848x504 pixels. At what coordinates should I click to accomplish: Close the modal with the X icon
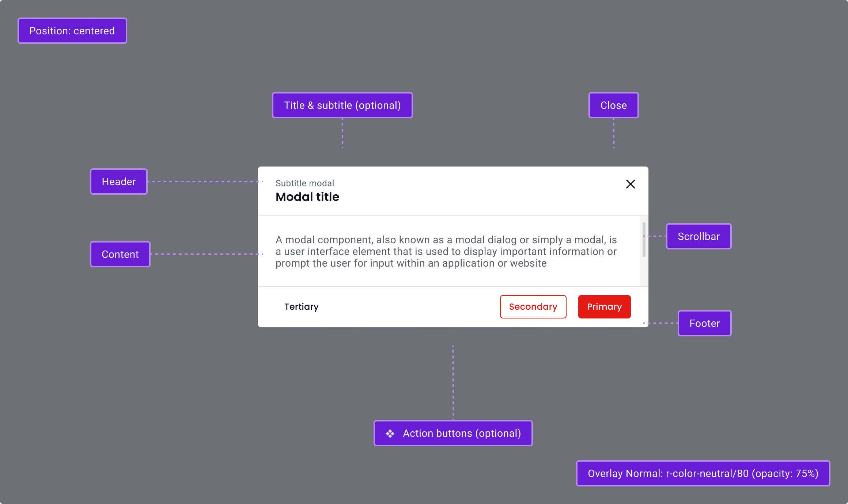(x=631, y=184)
